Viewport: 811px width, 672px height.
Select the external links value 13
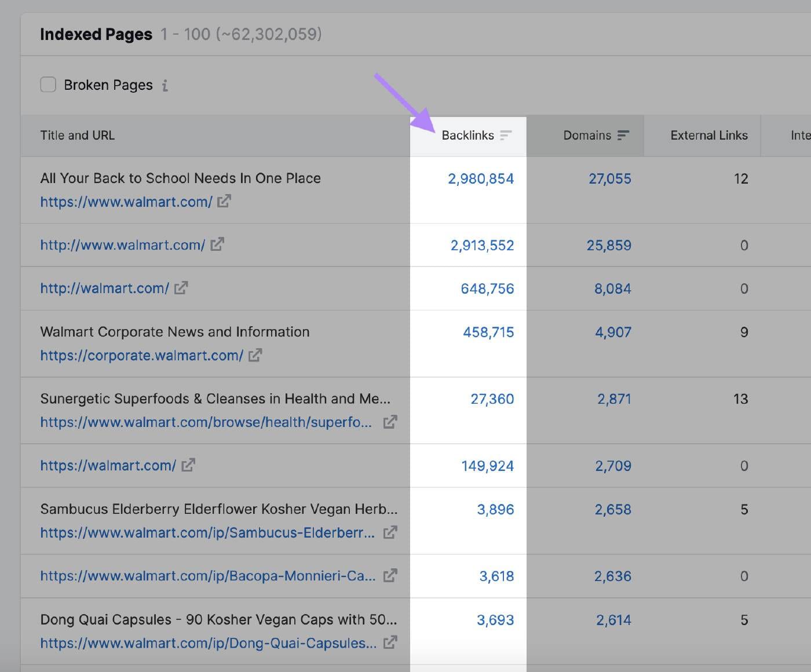pos(741,399)
